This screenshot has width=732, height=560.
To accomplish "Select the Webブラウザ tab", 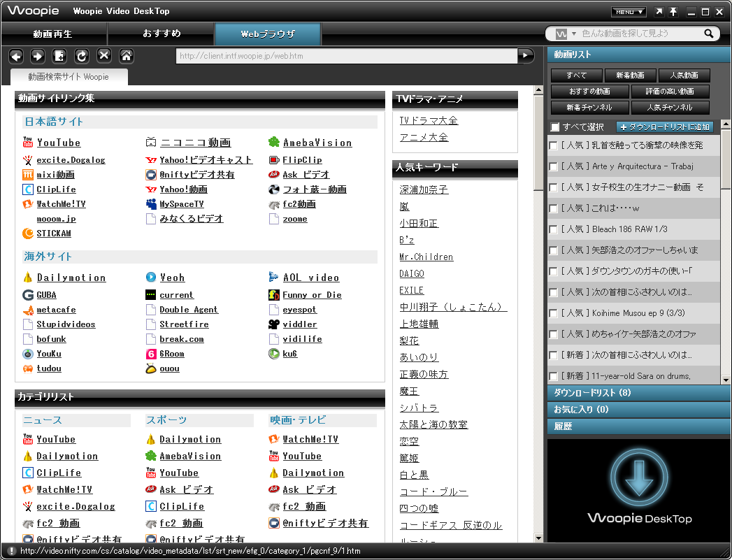I will [x=268, y=34].
